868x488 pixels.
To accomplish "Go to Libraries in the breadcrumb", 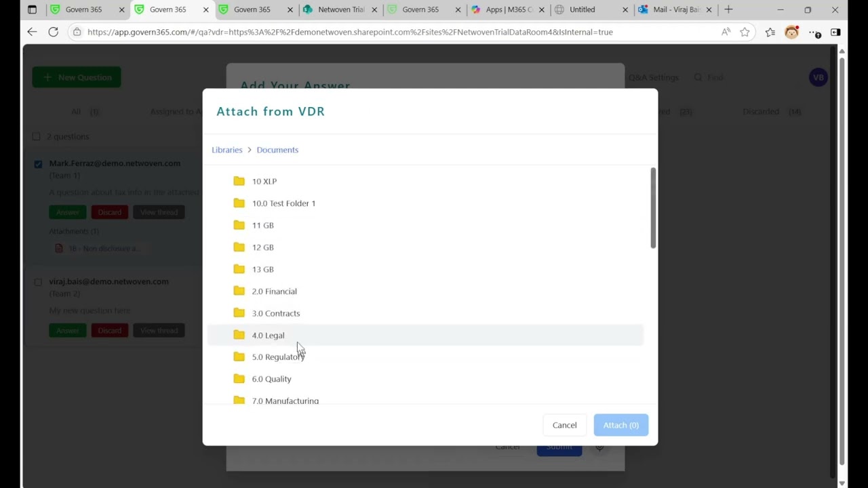I will (x=226, y=150).
